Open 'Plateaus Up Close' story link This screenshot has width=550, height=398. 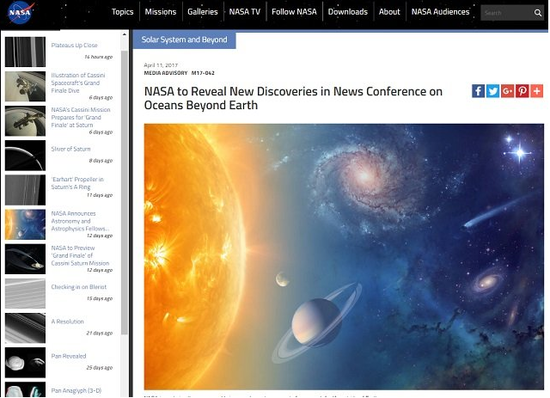74,45
